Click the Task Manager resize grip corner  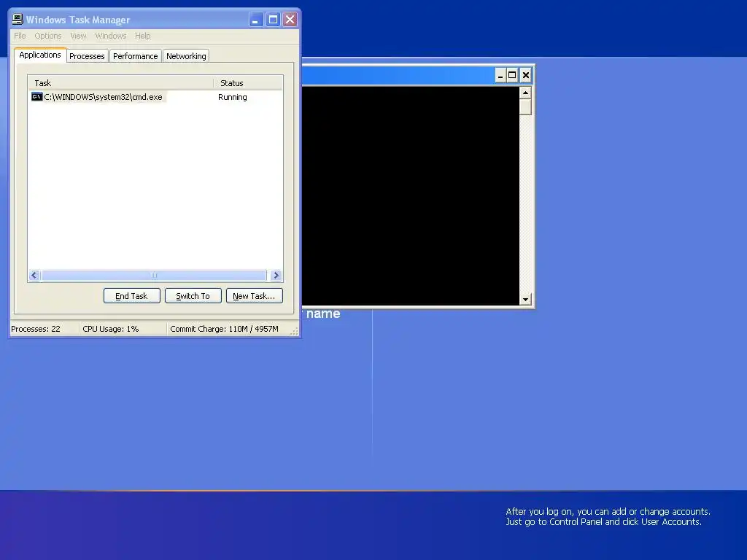(x=295, y=331)
